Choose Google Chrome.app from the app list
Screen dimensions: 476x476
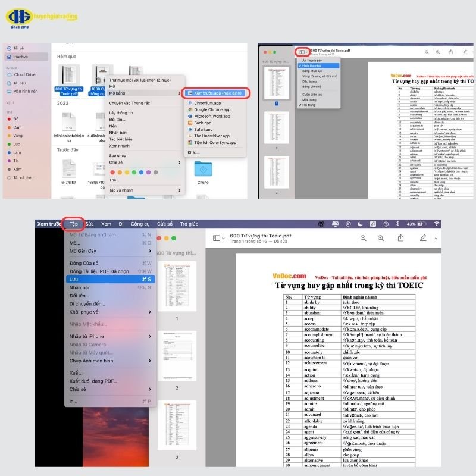pyautogui.click(x=212, y=109)
